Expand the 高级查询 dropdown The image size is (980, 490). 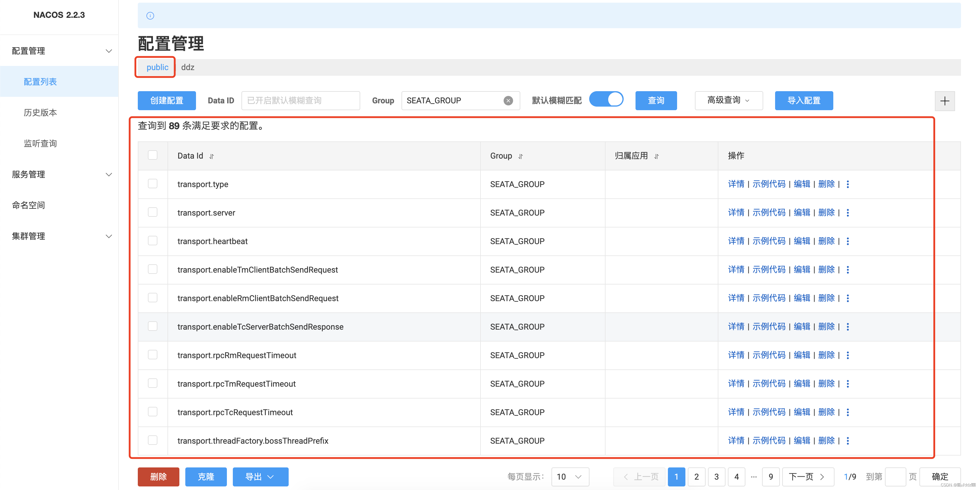click(728, 100)
